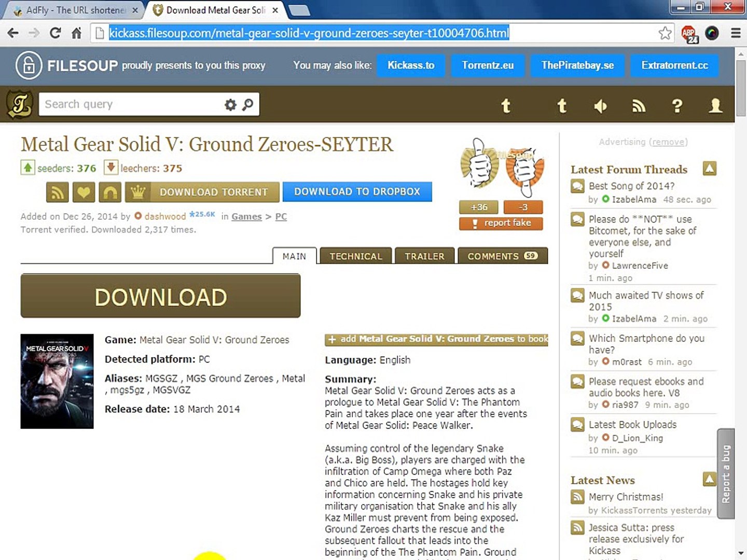Click the advertising remove link
This screenshot has height=560, width=747.
669,142
